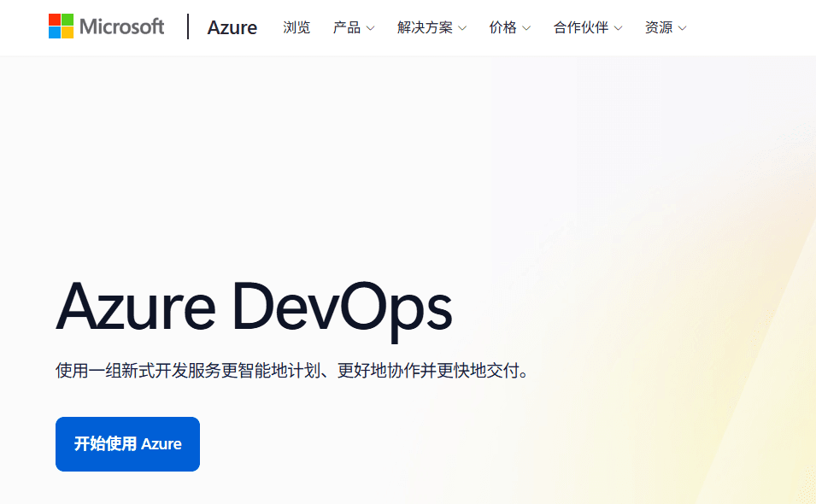This screenshot has width=816, height=504.
Task: Open the 资源 dropdown
Action: pos(666,27)
